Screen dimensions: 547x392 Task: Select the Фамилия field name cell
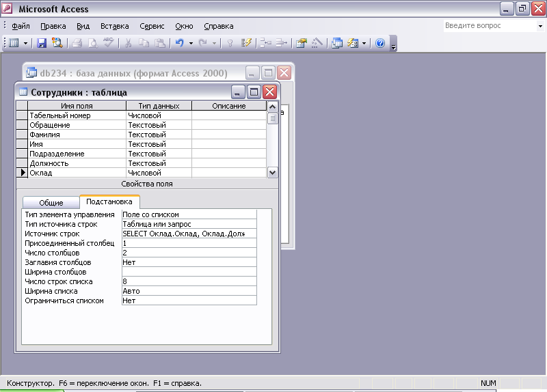pos(77,135)
